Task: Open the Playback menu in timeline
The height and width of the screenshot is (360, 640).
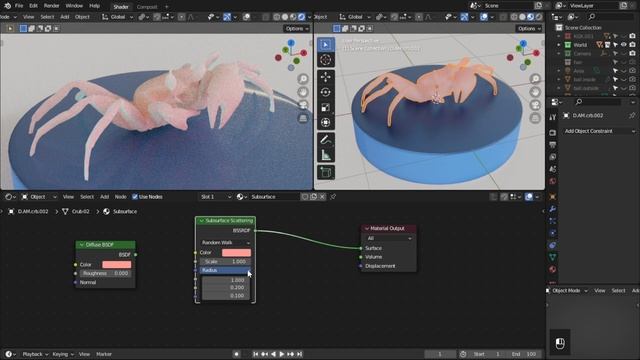Action: pyautogui.click(x=35, y=354)
